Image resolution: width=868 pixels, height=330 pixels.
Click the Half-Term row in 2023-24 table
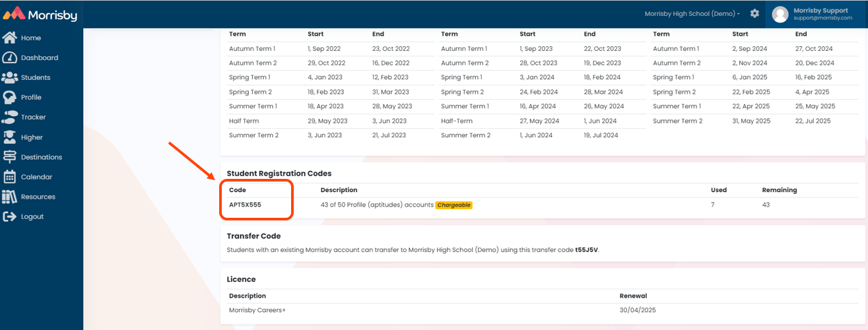(x=543, y=121)
